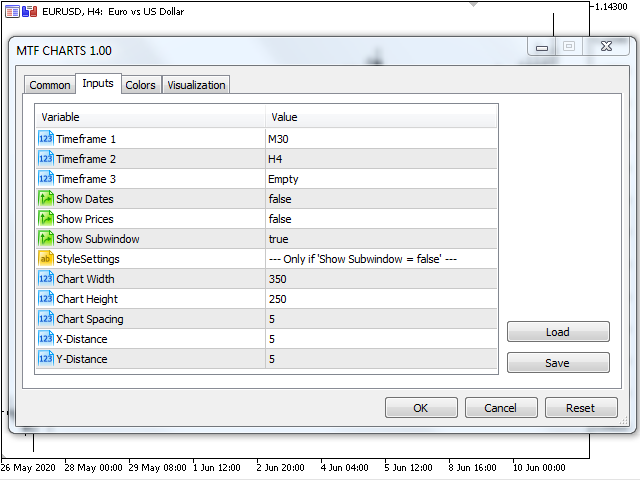Click the Cancel button
640x480 pixels.
pos(501,408)
